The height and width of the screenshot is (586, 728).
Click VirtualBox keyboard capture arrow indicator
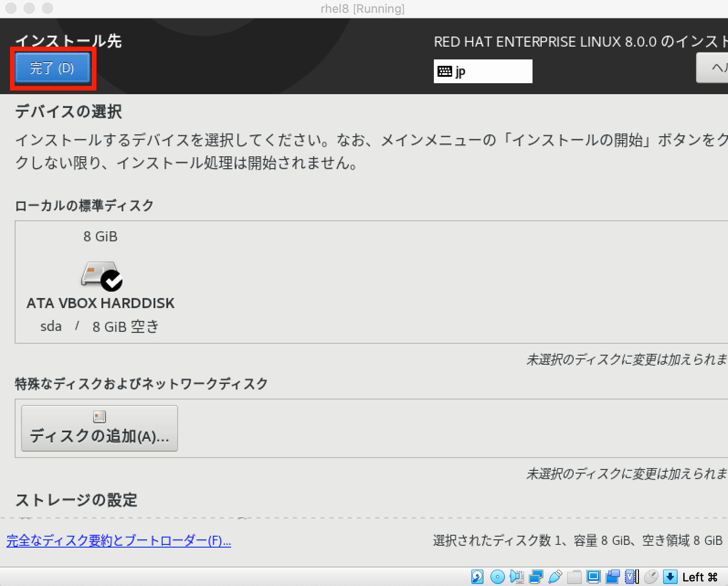(x=670, y=577)
